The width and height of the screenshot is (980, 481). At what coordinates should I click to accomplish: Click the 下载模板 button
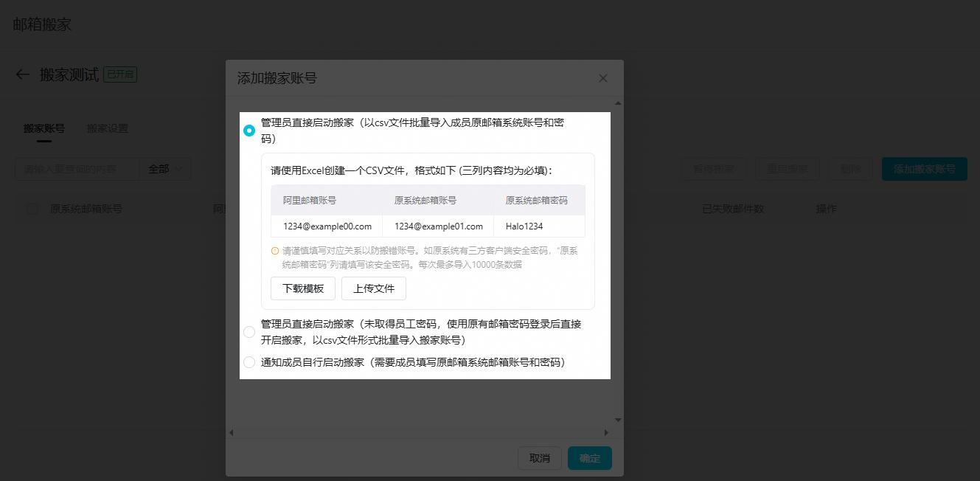tap(303, 288)
